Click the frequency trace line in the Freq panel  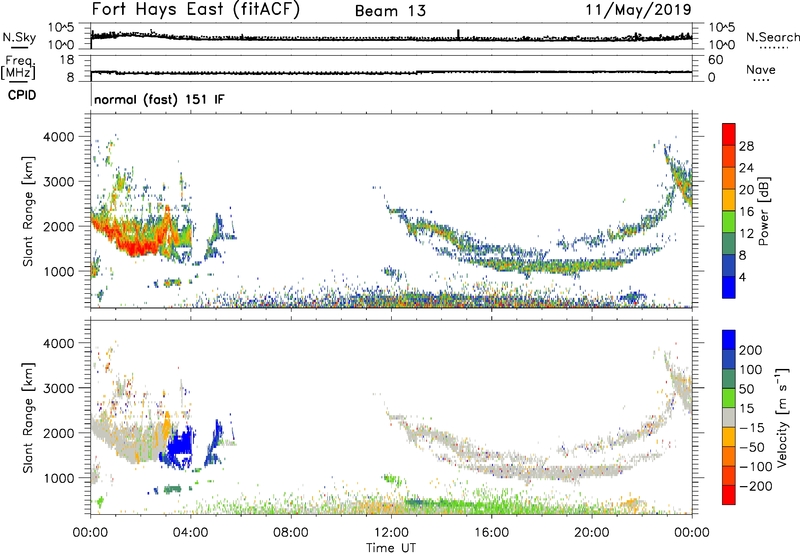click(x=391, y=73)
